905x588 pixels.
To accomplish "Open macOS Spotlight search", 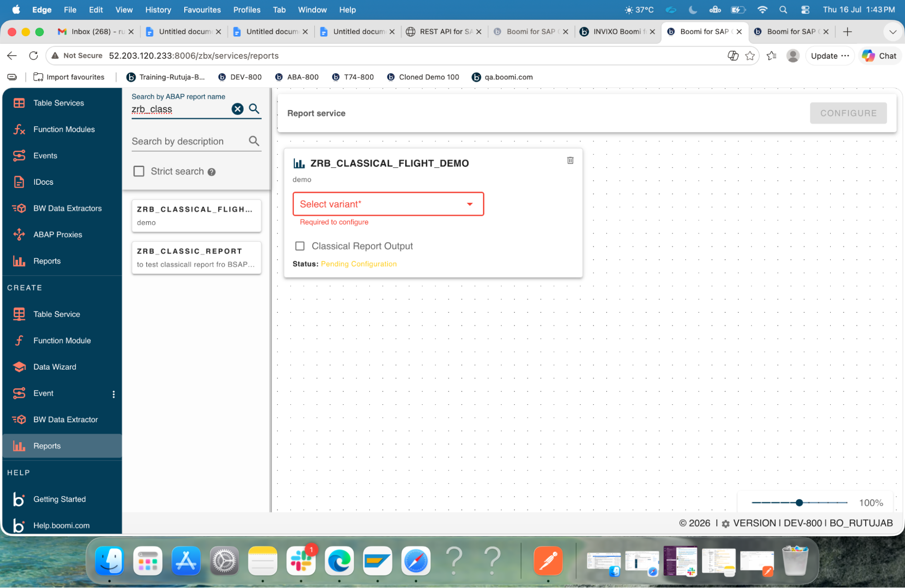I will pos(783,10).
